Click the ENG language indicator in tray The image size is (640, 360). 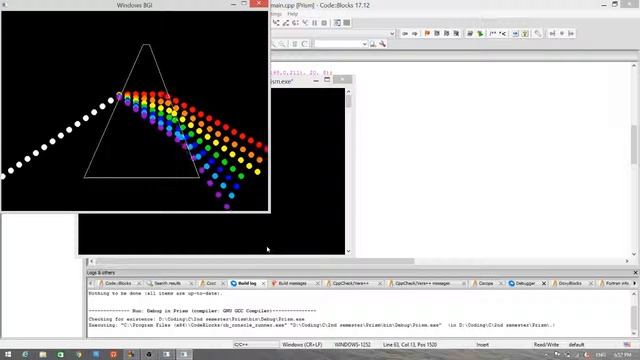click(x=600, y=355)
